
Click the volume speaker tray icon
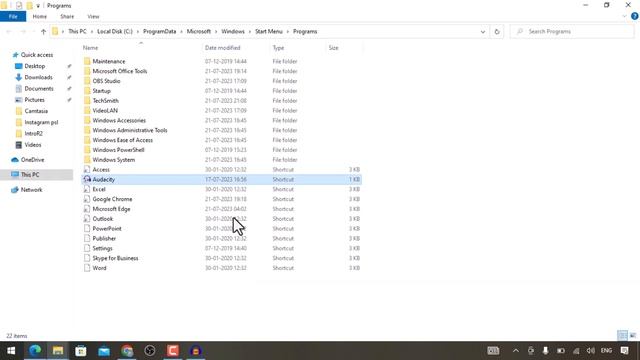point(591,351)
